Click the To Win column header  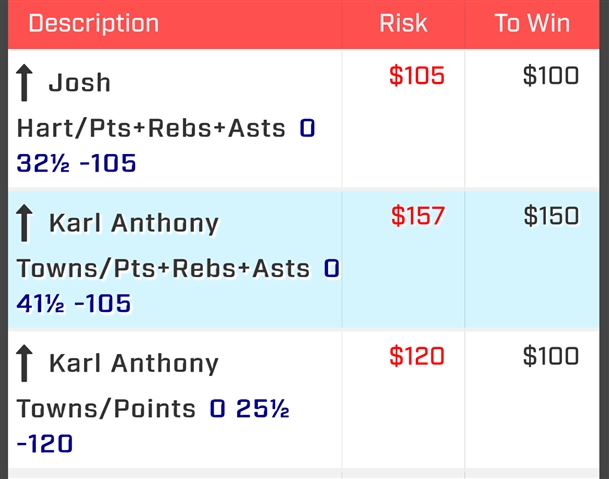point(532,23)
